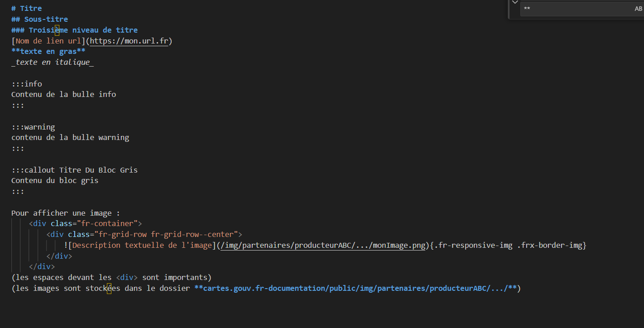Click '{.fr-responsive-img .frx-border-img}' attribute text

[x=508, y=246]
